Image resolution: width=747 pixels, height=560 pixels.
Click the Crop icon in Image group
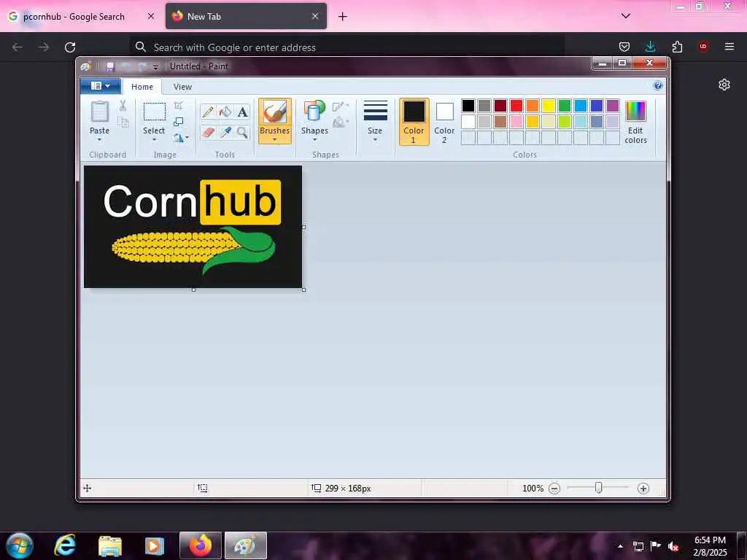point(179,106)
